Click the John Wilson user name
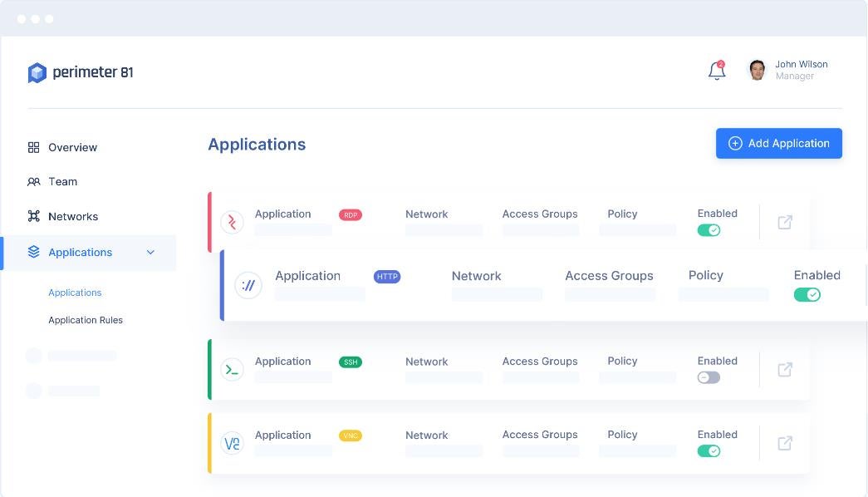This screenshot has width=868, height=497. 801,64
